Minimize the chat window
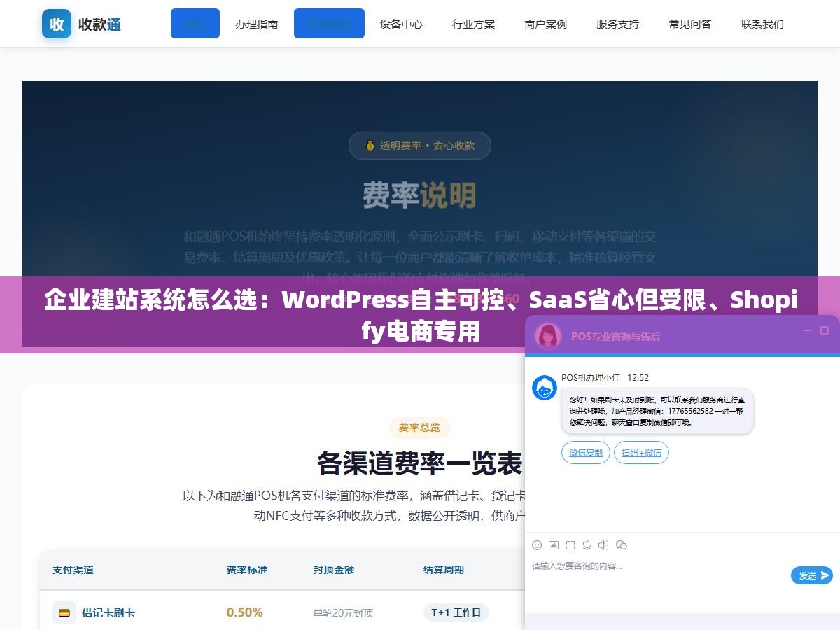 click(806, 330)
